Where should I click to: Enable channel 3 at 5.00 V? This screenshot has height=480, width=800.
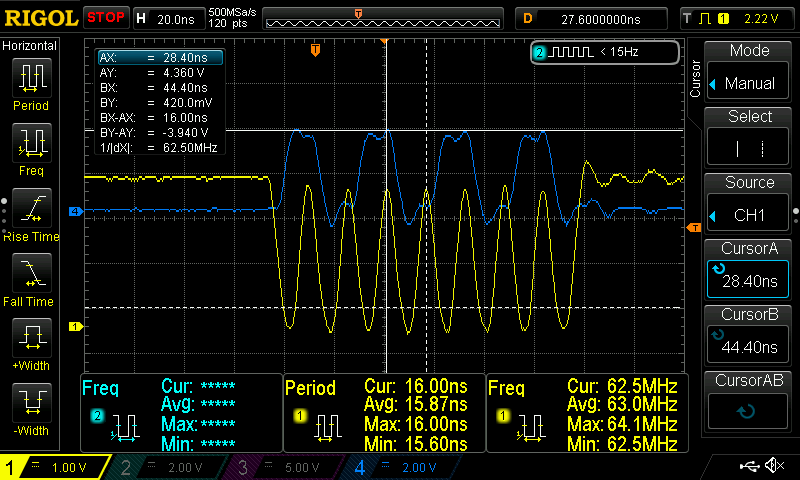click(282, 467)
